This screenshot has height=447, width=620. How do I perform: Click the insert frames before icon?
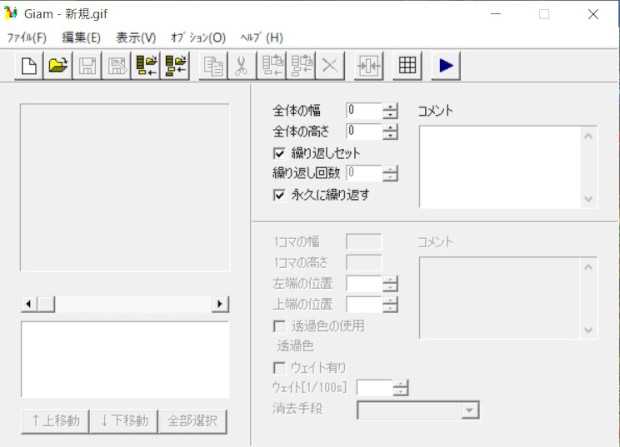[146, 66]
